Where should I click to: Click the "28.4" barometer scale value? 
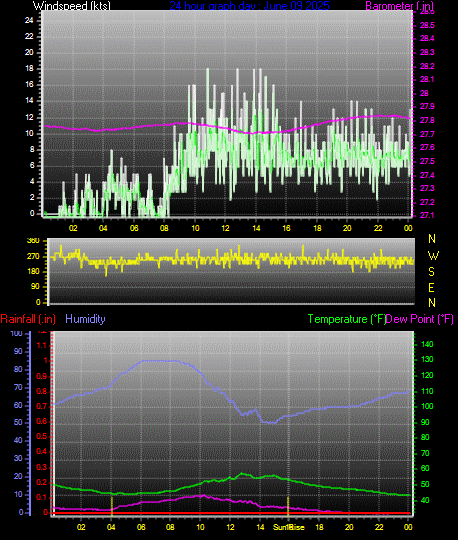coord(427,38)
